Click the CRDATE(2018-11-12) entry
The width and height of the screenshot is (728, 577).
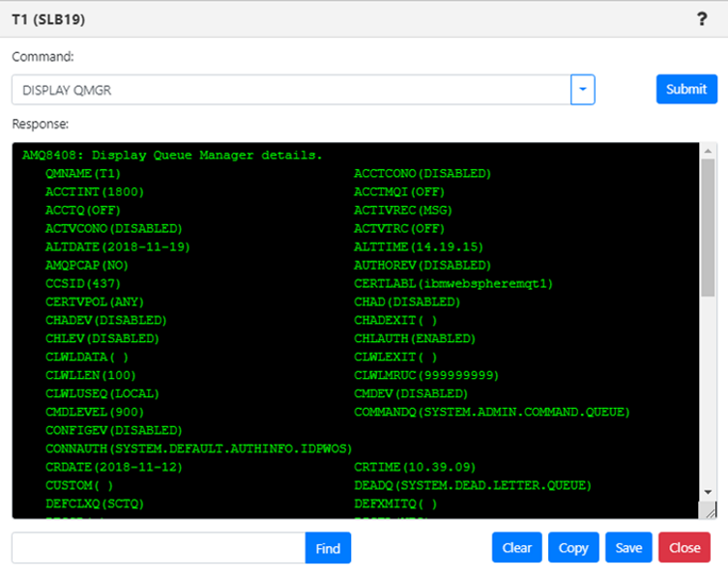coord(114,467)
